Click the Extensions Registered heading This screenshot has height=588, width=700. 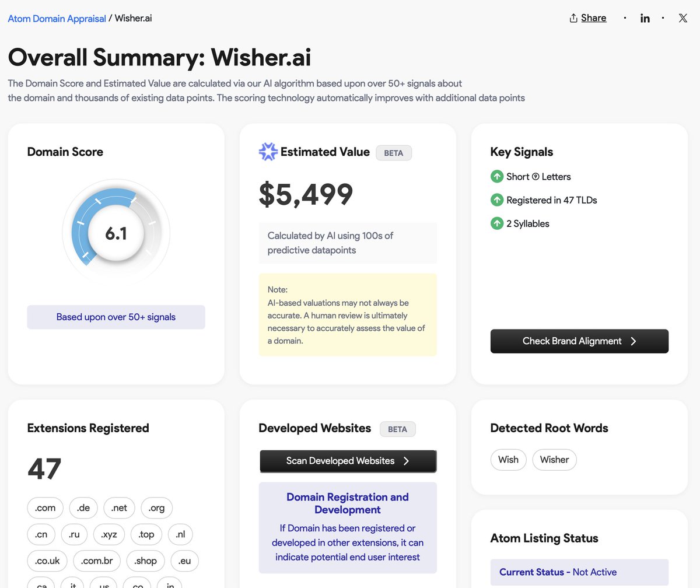pos(88,428)
